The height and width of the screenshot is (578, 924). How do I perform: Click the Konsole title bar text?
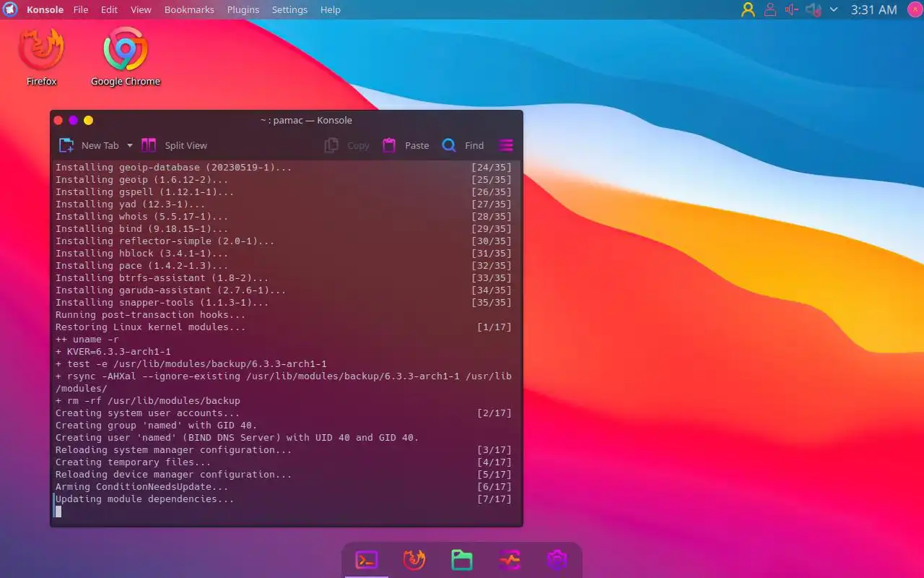point(306,120)
